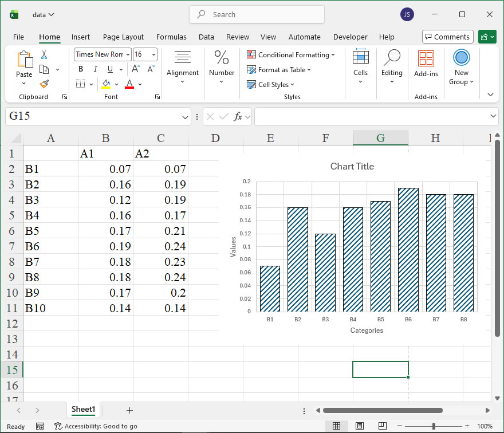The height and width of the screenshot is (433, 504).
Task: Click the Name Box showing G15
Action: 92,116
